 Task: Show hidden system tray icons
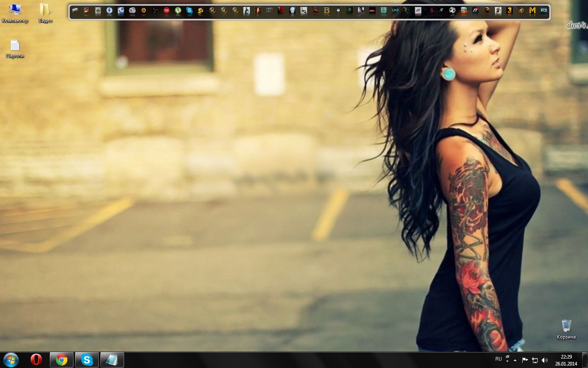click(515, 360)
